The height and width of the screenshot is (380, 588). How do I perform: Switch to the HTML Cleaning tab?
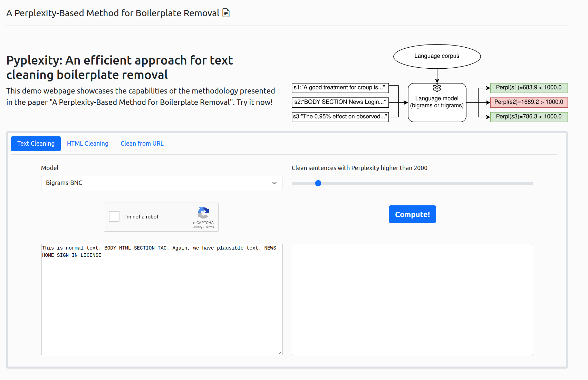point(88,144)
